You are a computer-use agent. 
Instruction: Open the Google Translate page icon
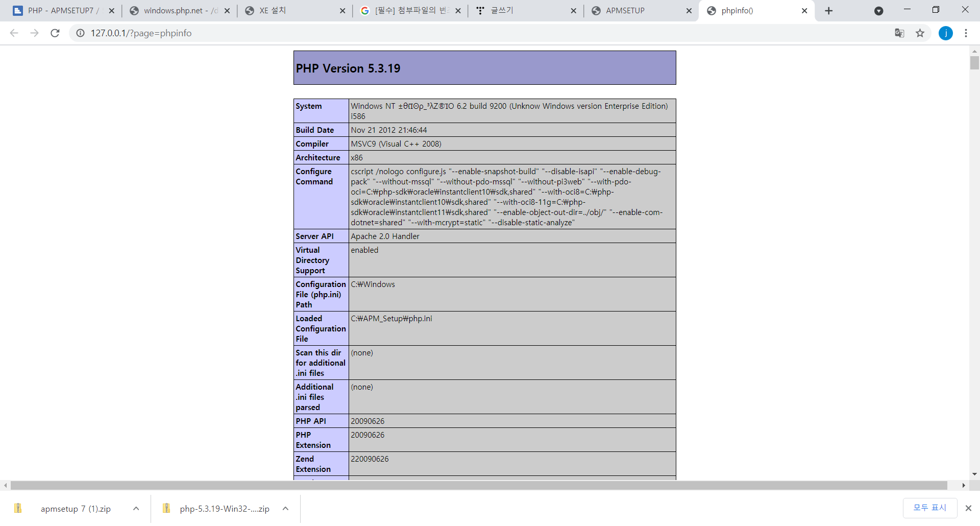(899, 33)
